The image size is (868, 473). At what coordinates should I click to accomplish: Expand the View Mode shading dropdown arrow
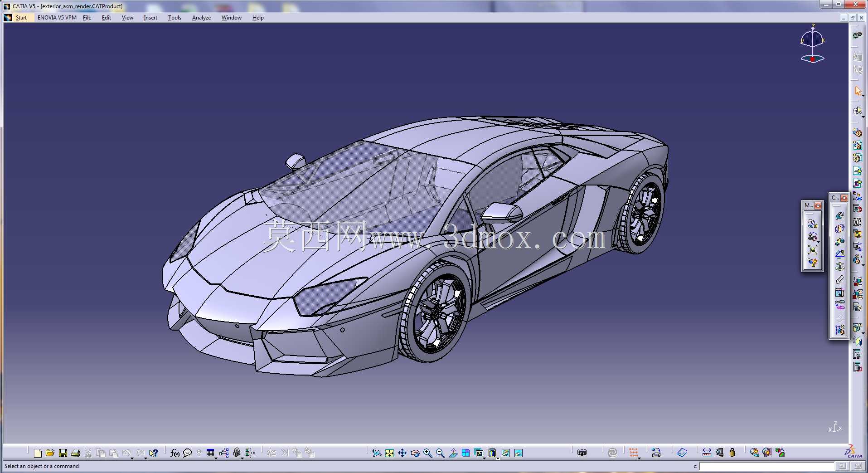pyautogui.click(x=498, y=458)
